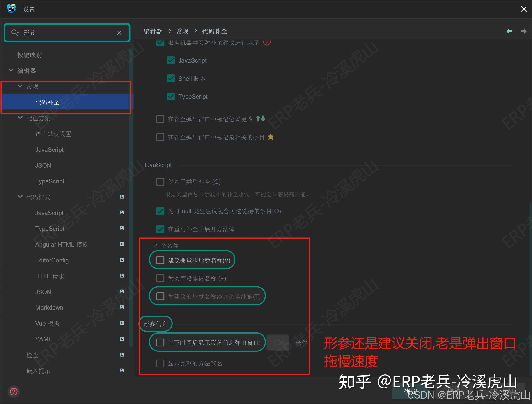Viewport: 532px width, 404px height.
Task: Open Vue 模板 code style page
Action: (47, 323)
